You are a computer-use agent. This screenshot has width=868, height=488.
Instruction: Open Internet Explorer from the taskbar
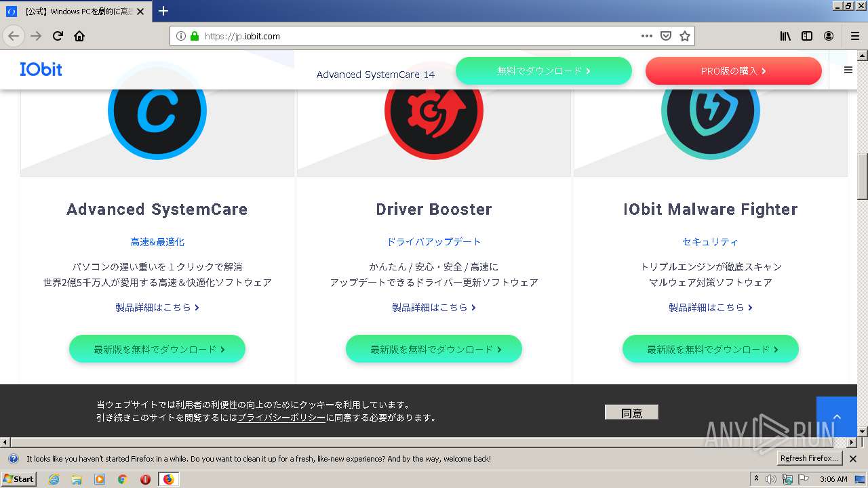[x=54, y=479]
